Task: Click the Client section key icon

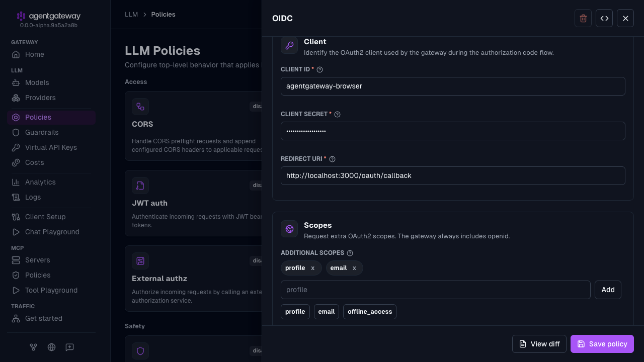Action: [289, 45]
